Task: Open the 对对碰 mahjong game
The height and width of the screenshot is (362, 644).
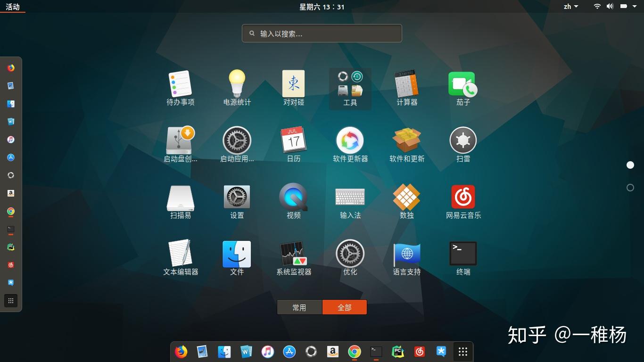Action: click(x=294, y=88)
